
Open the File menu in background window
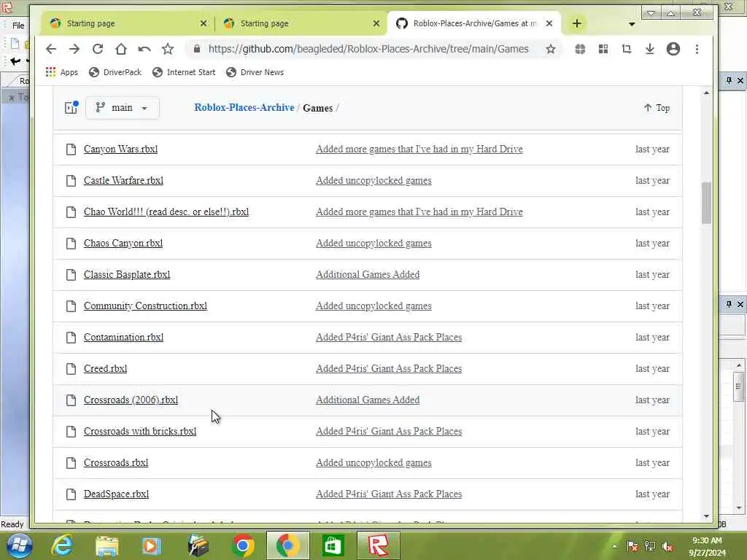(x=18, y=26)
